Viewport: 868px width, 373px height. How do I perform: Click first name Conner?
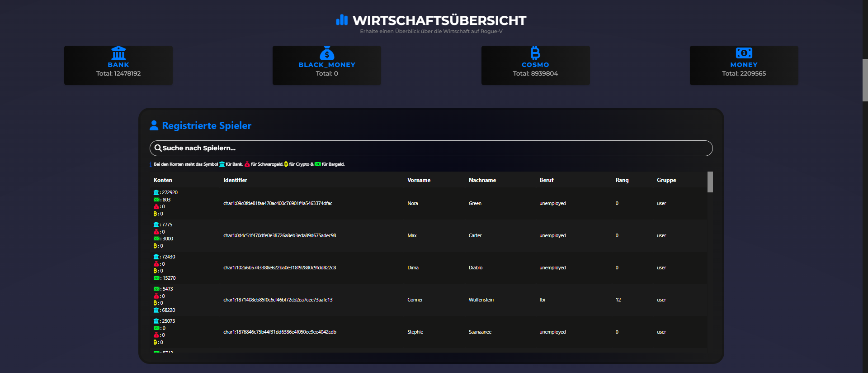415,300
